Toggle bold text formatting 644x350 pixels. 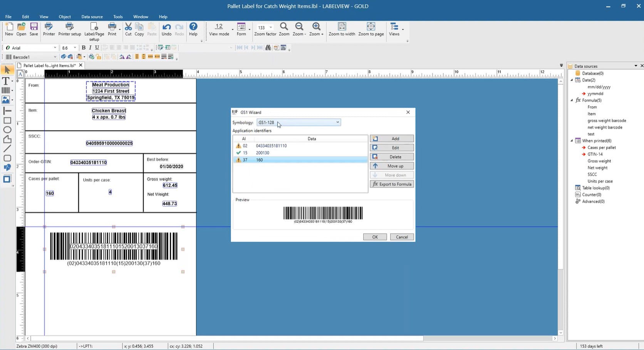83,47
